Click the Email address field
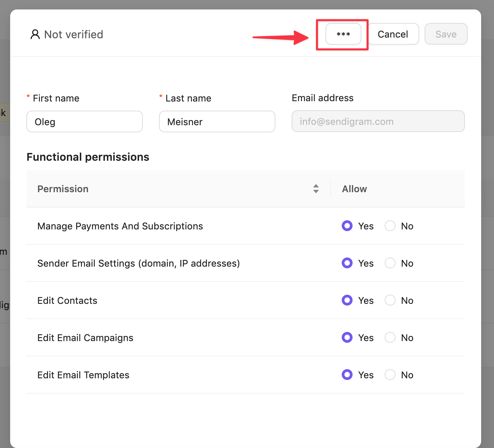This screenshot has width=494, height=448. coord(378,121)
